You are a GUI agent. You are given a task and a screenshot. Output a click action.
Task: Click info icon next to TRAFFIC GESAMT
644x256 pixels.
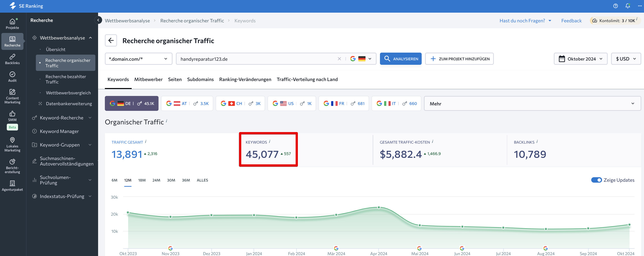tap(146, 141)
